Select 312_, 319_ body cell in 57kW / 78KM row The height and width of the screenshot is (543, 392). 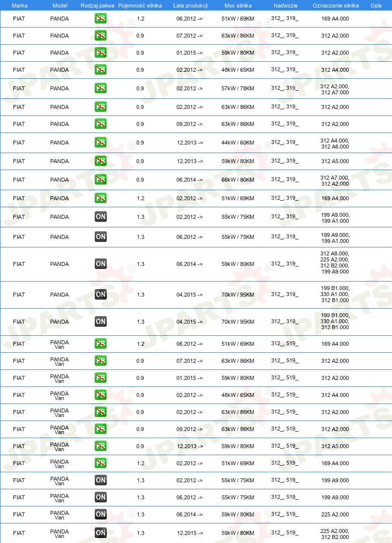click(x=285, y=88)
